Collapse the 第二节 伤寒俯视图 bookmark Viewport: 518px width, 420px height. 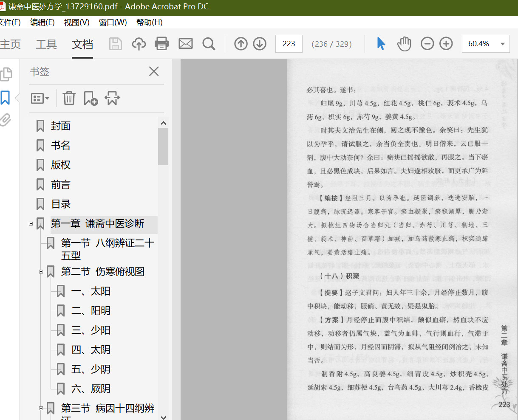coord(41,271)
